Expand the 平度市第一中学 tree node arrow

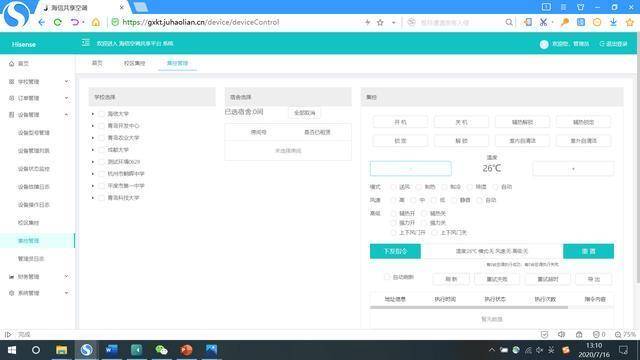(x=93, y=186)
